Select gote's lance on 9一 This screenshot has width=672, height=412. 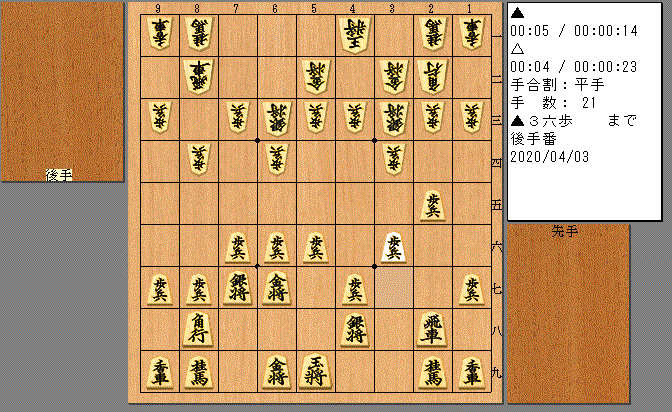coord(160,34)
